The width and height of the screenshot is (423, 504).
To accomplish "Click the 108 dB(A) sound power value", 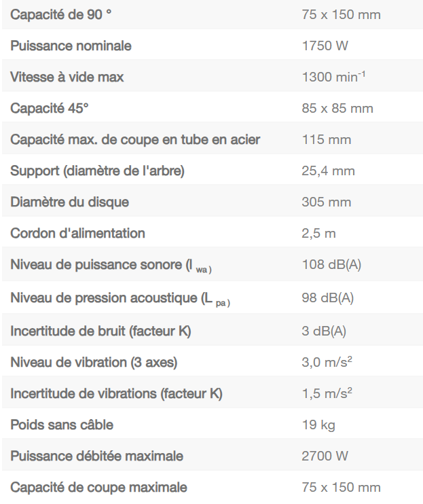I will [331, 265].
